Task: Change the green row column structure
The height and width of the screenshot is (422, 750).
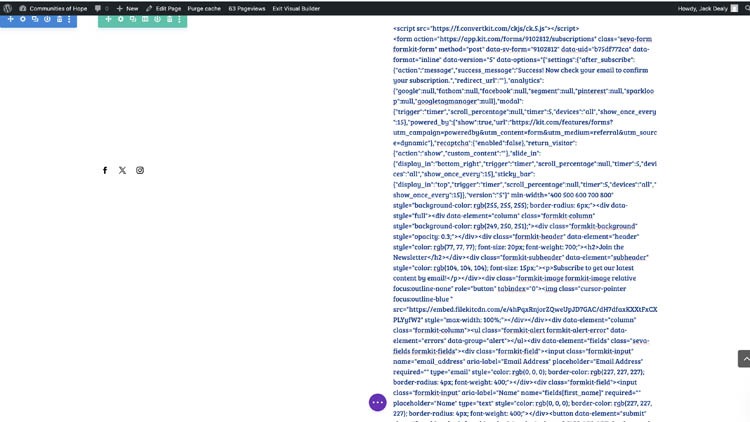Action: 145,19
